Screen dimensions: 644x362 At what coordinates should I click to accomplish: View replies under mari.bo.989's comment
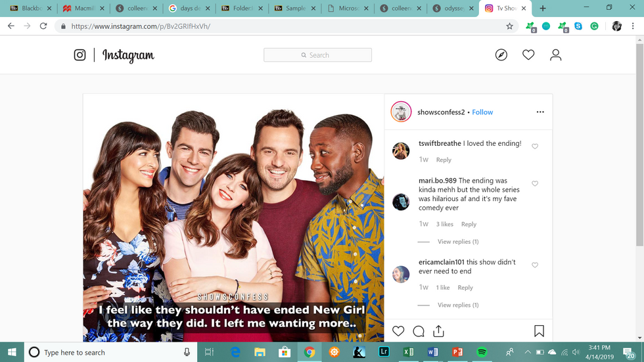coord(458,241)
